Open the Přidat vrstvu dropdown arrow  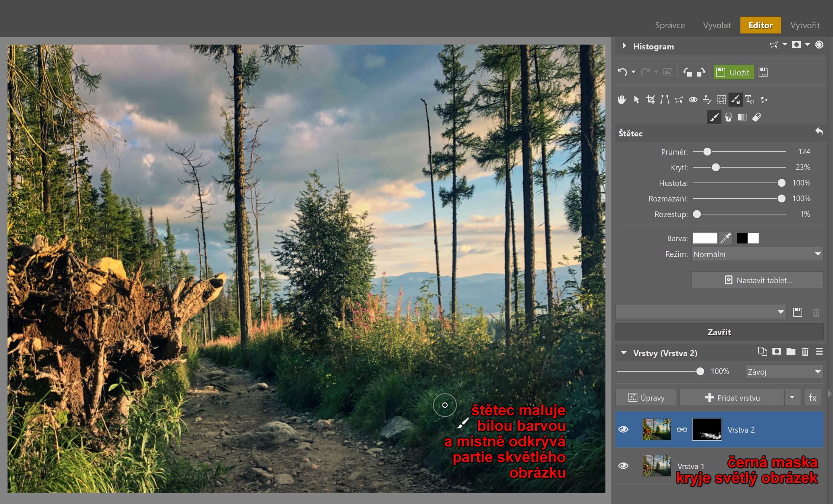pos(792,397)
